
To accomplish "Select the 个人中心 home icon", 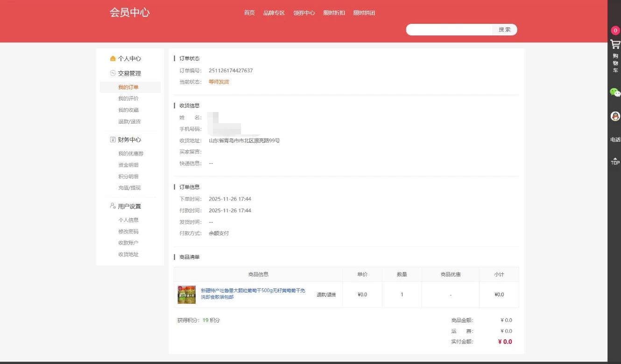I will [112, 58].
